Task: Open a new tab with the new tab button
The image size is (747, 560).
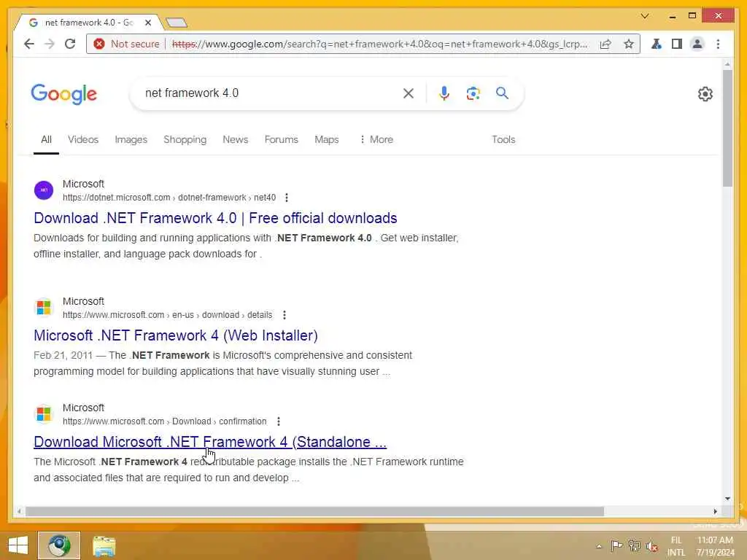Action: coord(177,23)
